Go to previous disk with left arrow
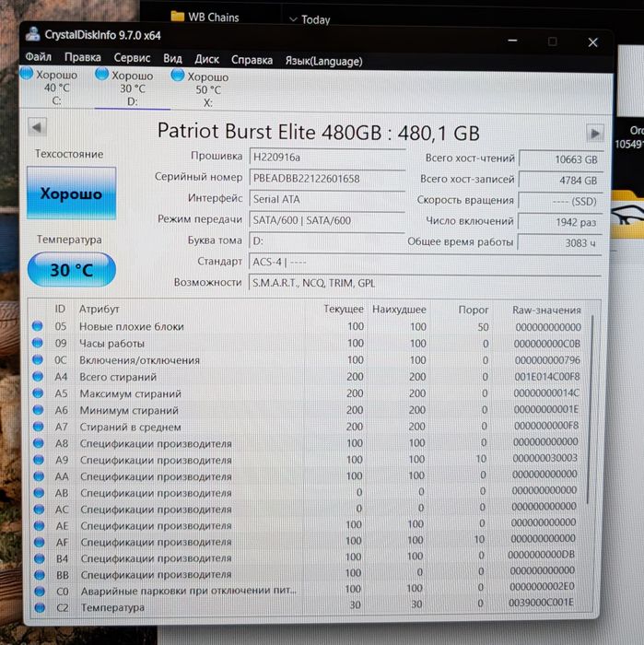The width and height of the screenshot is (644, 645). 37,127
